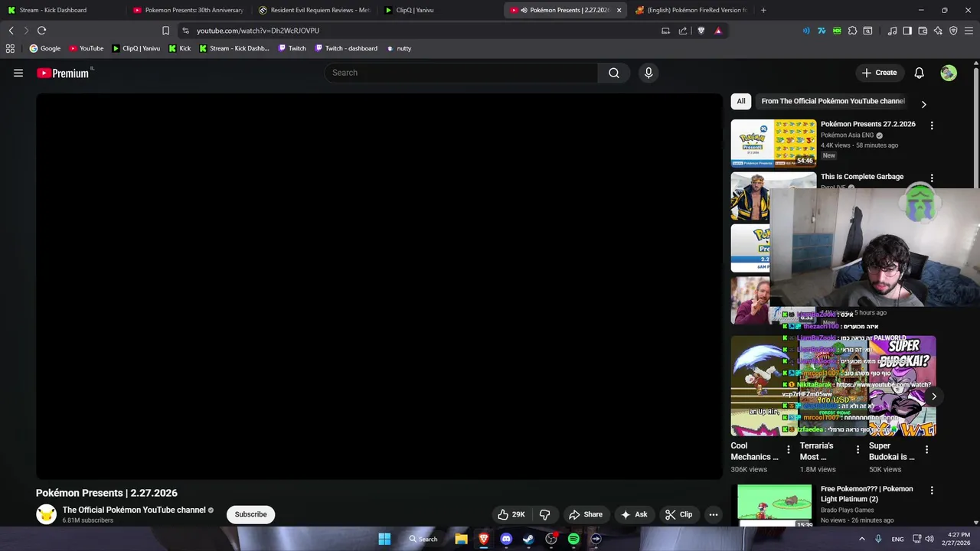Screen dimensions: 980x551
Task: Bookmark this page with bookmark icon
Action: coord(165,31)
